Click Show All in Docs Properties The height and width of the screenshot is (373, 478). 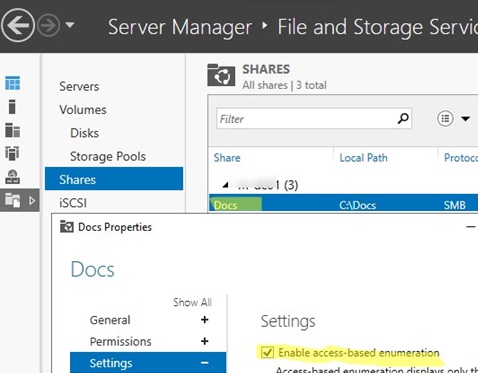192,302
